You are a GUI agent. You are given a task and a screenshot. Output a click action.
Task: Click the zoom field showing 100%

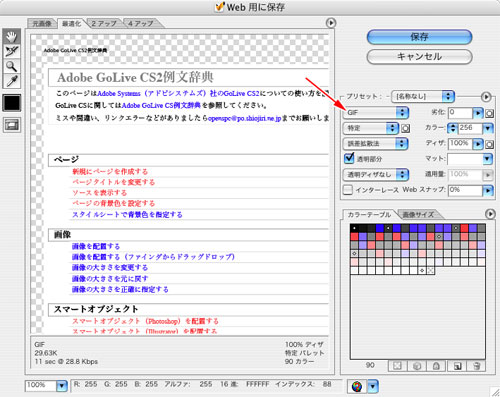pyautogui.click(x=41, y=386)
